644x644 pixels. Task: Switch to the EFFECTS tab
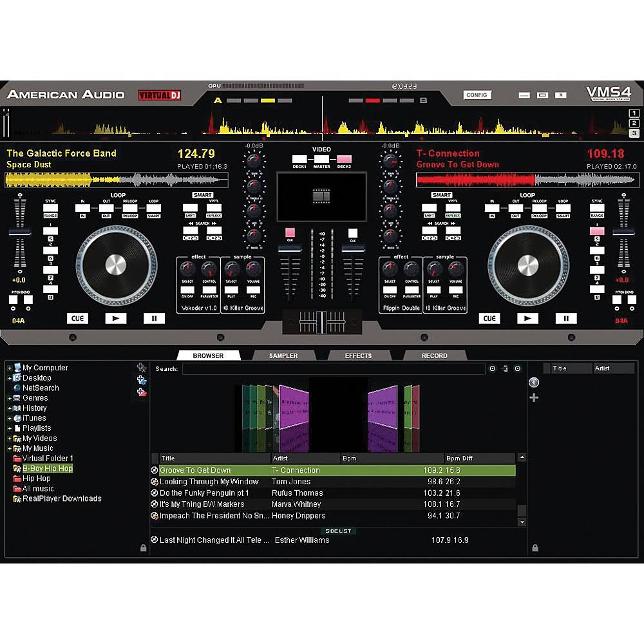pyautogui.click(x=358, y=355)
